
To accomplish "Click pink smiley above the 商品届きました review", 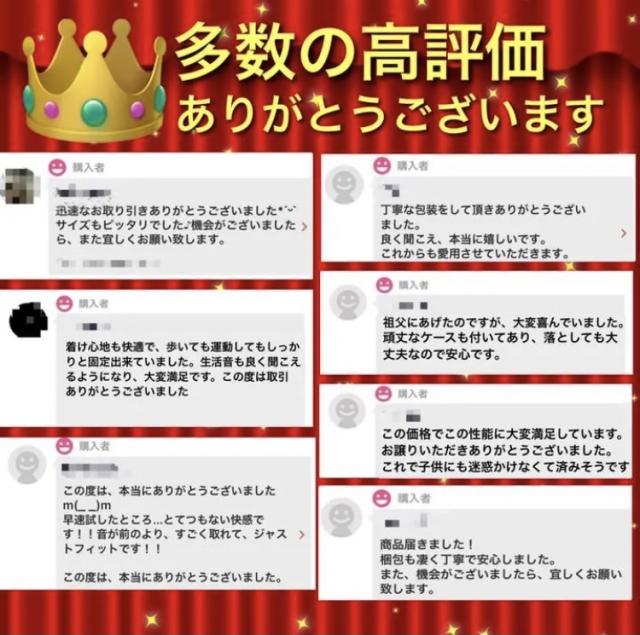I will 382,498.
